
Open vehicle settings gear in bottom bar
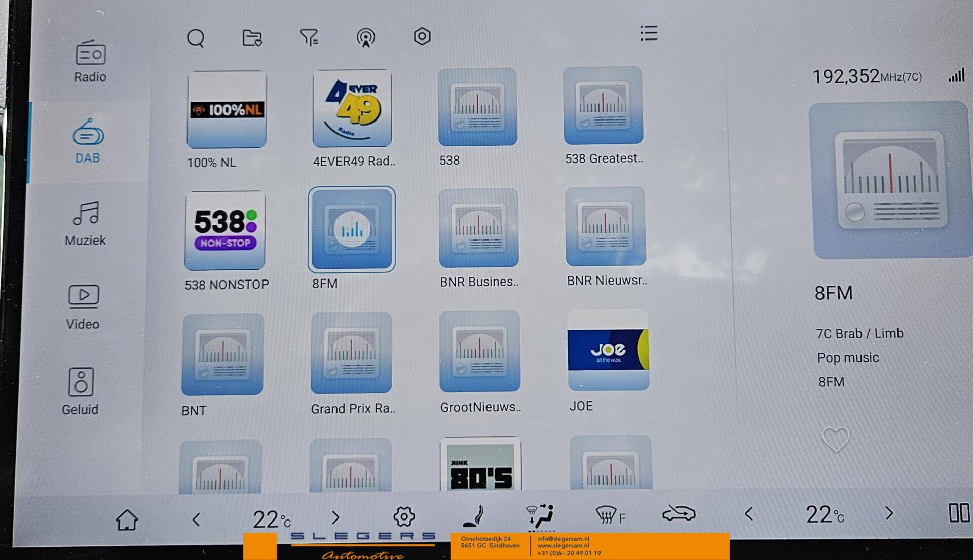(x=404, y=517)
